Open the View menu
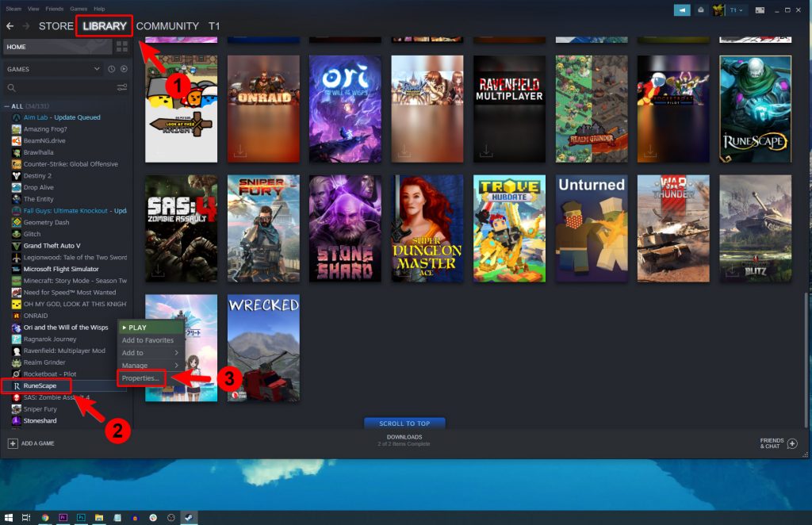The width and height of the screenshot is (812, 525). 33,9
